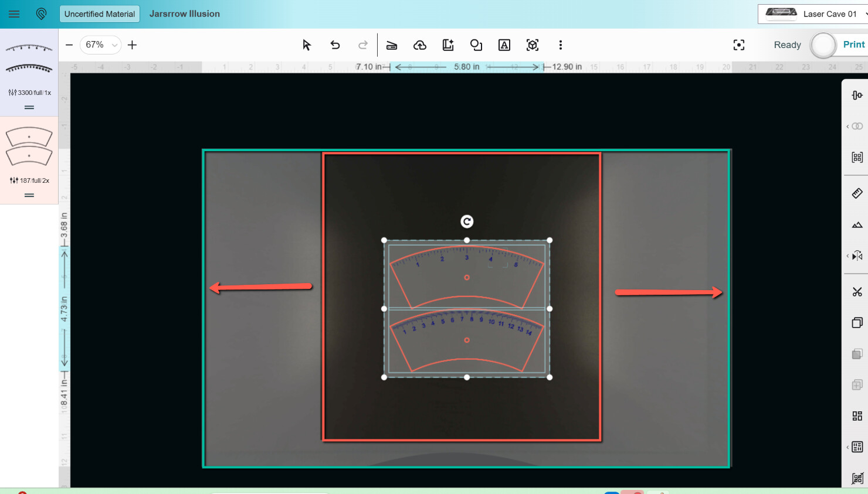Click the scissors cut icon
Screen dimensions: 868x494
tap(857, 292)
